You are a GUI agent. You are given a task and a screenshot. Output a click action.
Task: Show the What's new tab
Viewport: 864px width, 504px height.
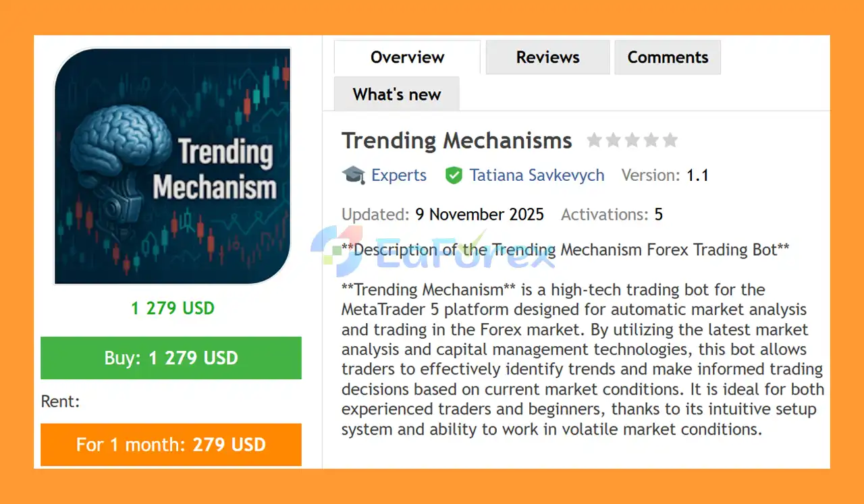coord(396,94)
